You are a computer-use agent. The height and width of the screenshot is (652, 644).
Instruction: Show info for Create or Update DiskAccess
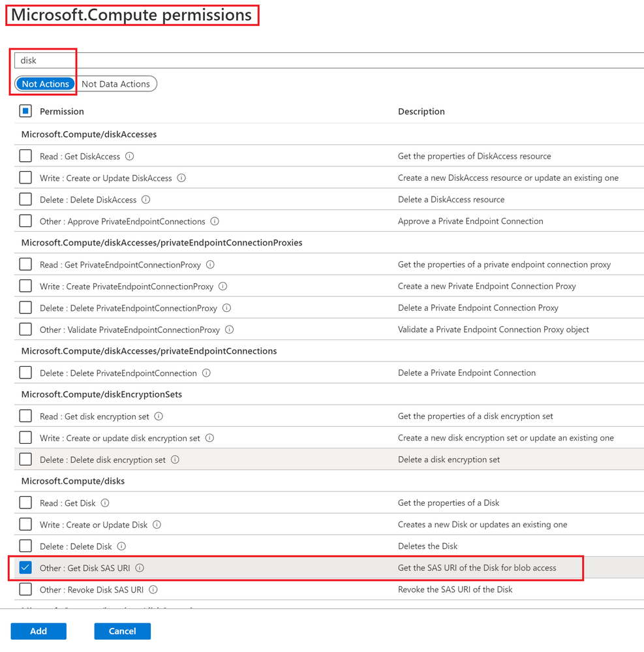pyautogui.click(x=181, y=178)
